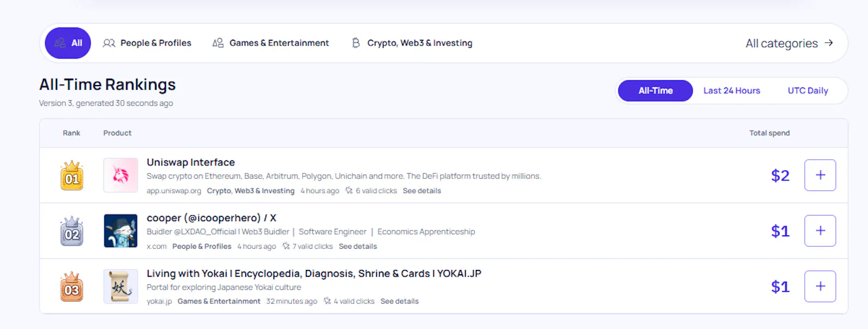Click yokai.jp domain text
This screenshot has height=329, width=868.
pyautogui.click(x=159, y=301)
